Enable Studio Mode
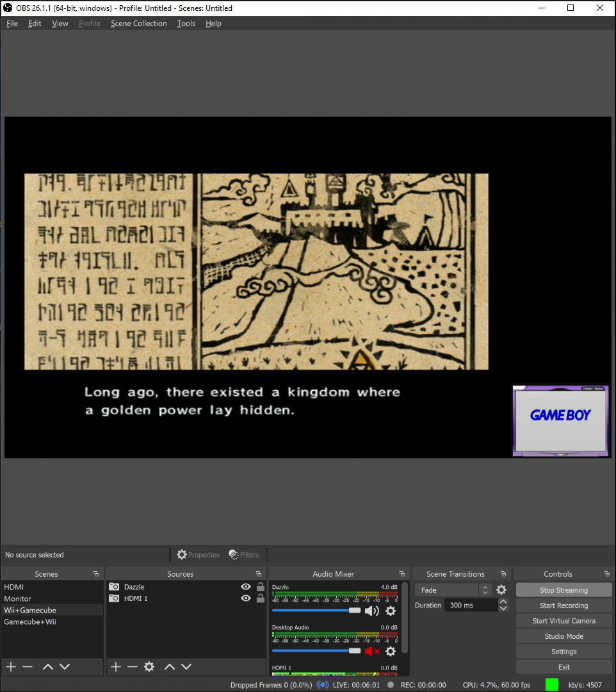 [x=563, y=636]
